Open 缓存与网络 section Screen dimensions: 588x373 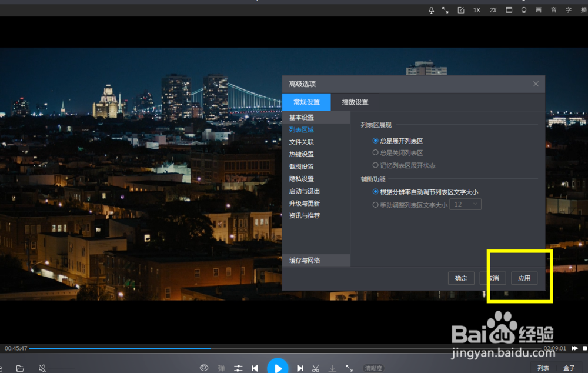tap(316, 261)
